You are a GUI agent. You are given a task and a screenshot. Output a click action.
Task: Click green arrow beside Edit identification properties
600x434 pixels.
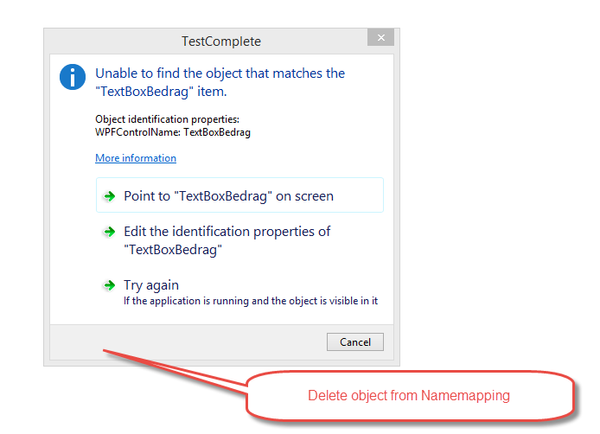tap(109, 232)
